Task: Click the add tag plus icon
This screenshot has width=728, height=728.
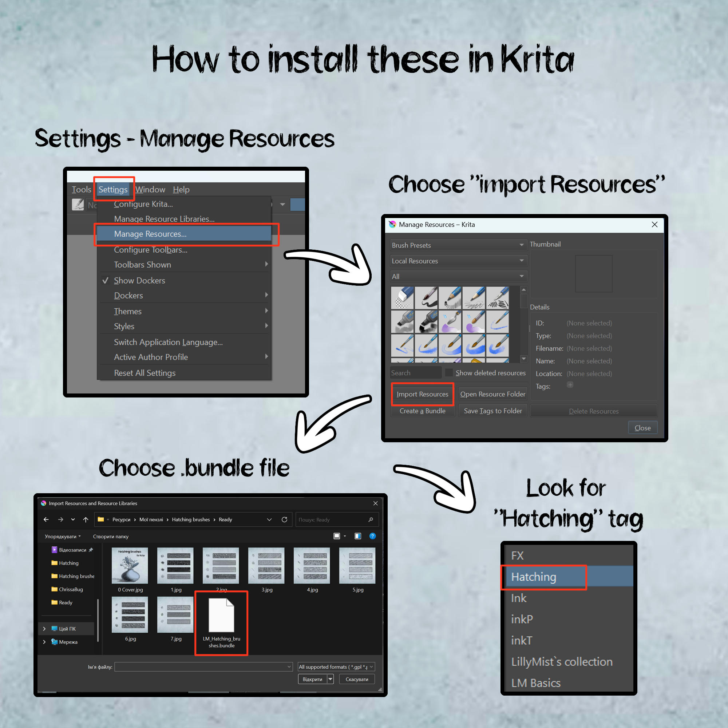Action: 570,385
